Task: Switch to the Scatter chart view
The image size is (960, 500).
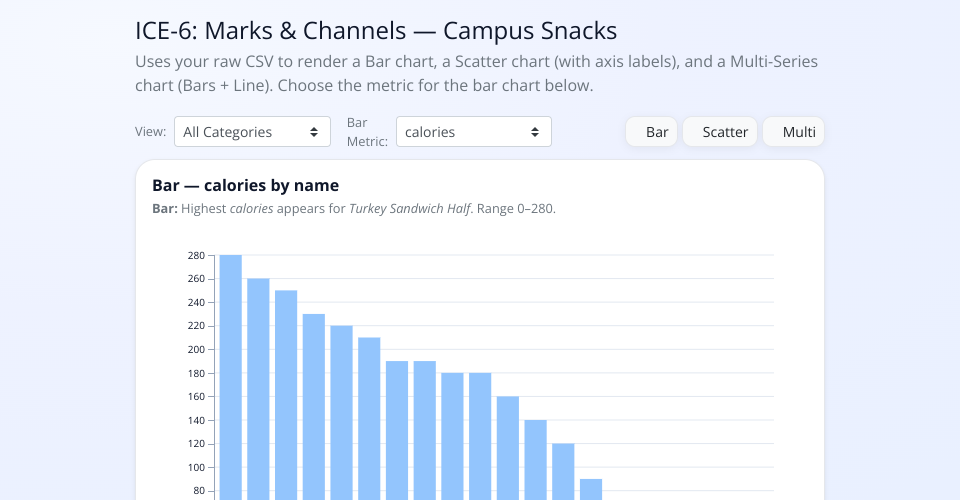Action: pyautogui.click(x=720, y=132)
